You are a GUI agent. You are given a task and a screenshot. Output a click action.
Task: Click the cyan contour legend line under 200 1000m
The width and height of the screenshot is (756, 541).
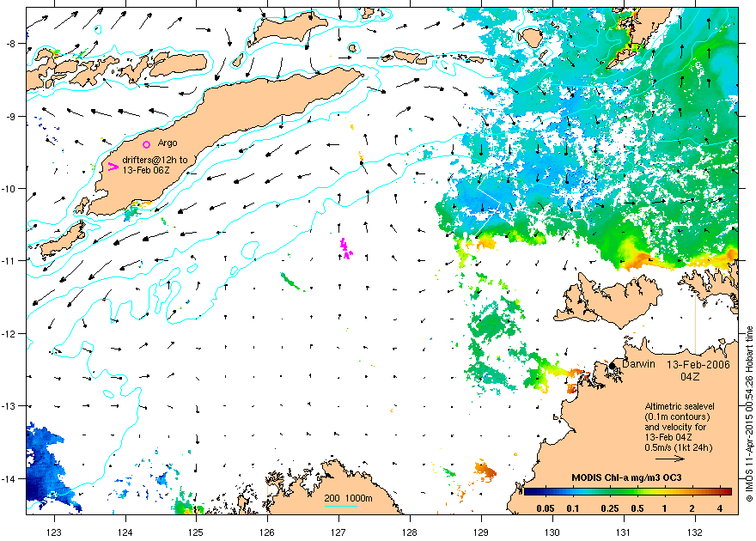[341, 506]
